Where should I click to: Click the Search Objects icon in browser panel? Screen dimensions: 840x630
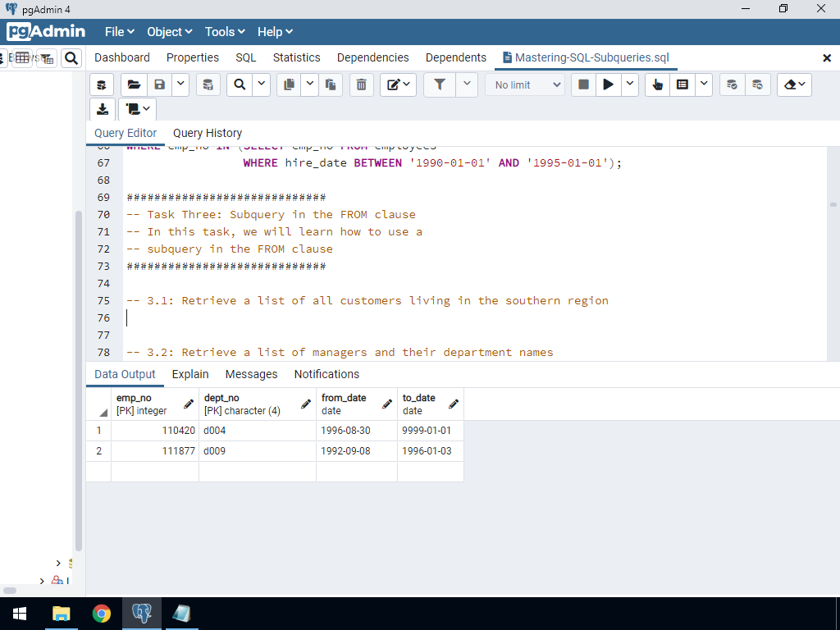(x=71, y=57)
